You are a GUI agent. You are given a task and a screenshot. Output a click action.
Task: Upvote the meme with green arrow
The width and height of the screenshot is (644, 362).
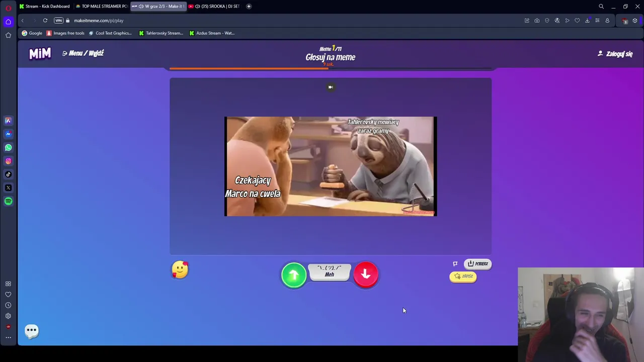click(x=294, y=275)
